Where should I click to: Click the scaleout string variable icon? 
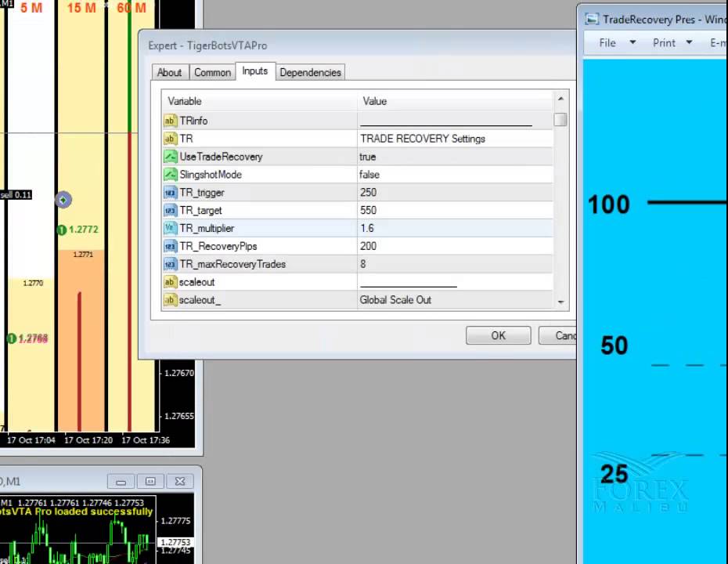coord(170,282)
